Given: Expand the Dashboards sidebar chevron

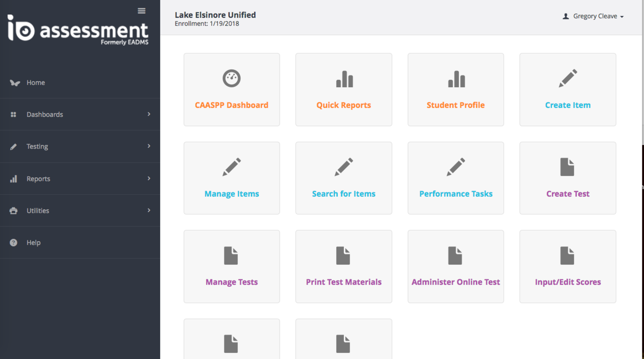Looking at the screenshot, I should (149, 114).
